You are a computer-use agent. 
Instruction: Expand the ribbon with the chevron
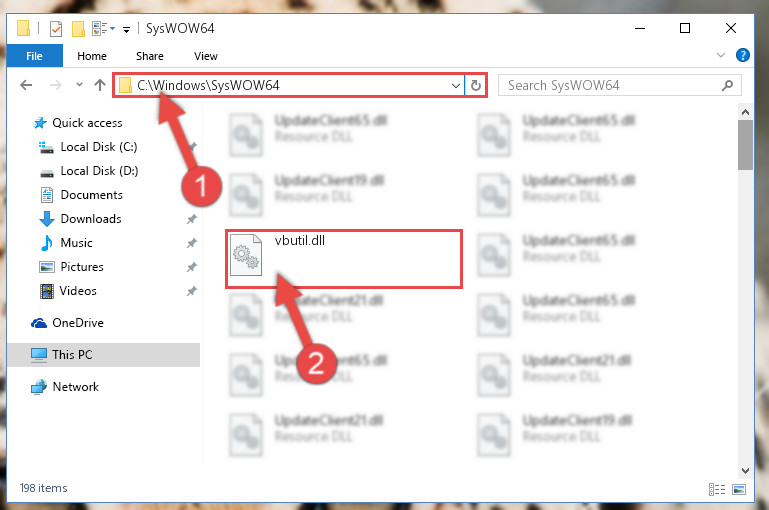[721, 55]
